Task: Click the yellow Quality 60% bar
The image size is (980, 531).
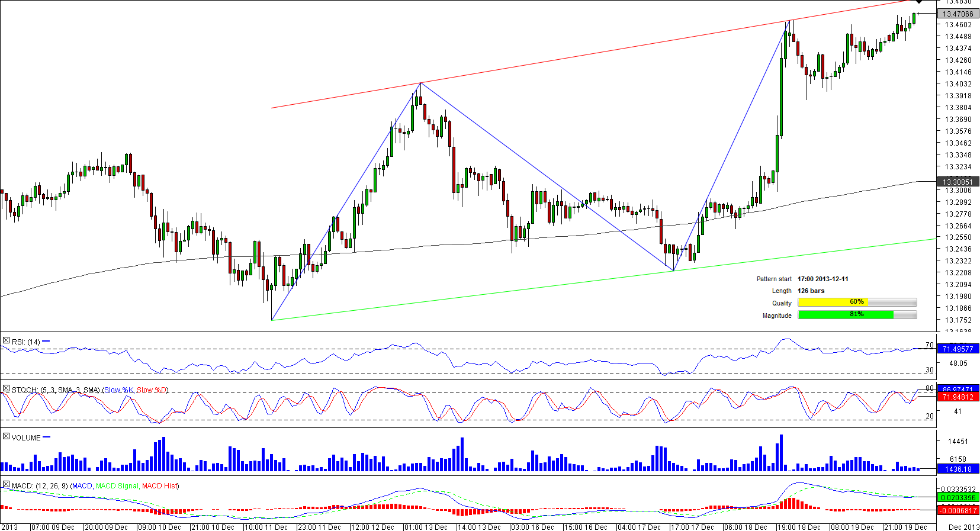Action: tap(856, 302)
